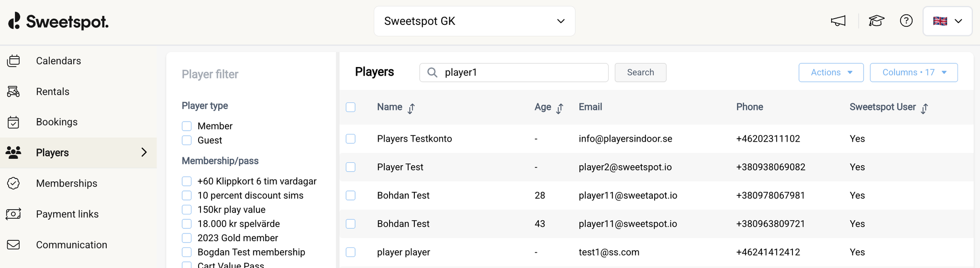Open Memberships from the sidebar

pos(67,183)
